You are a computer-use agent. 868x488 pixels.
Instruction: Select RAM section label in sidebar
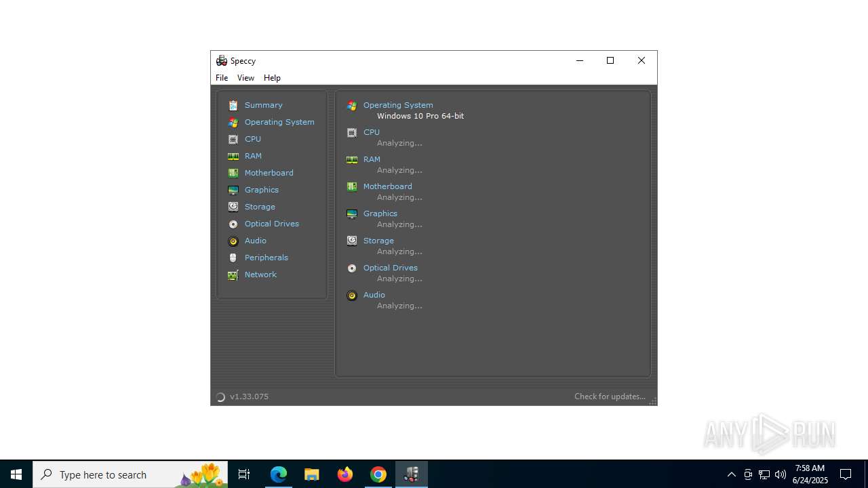253,156
